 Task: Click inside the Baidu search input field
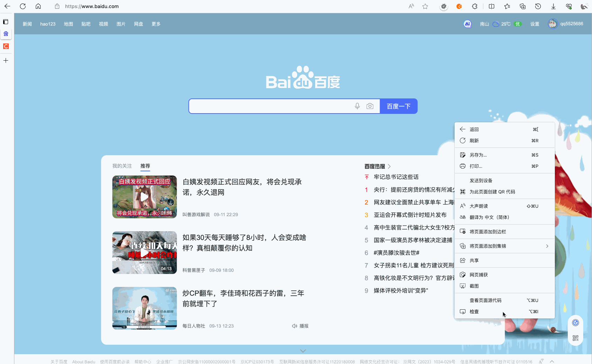[x=270, y=106]
